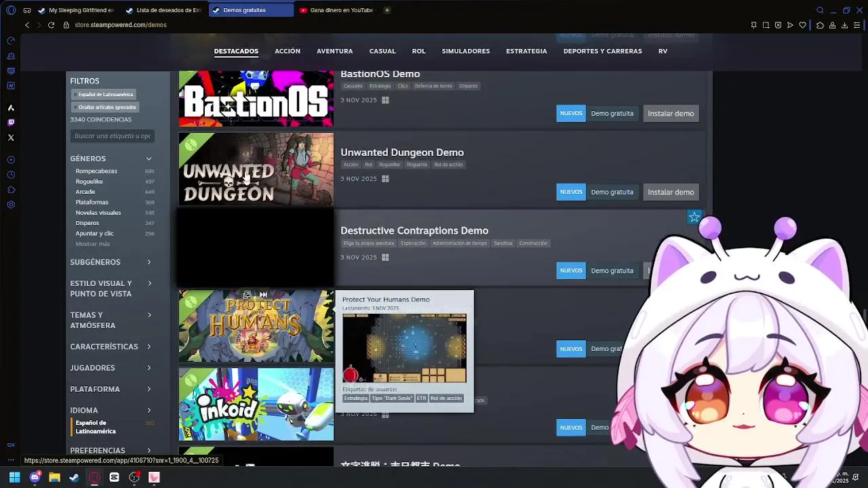
Task: Install the Unwanted Dungeon demo
Action: pyautogui.click(x=671, y=192)
